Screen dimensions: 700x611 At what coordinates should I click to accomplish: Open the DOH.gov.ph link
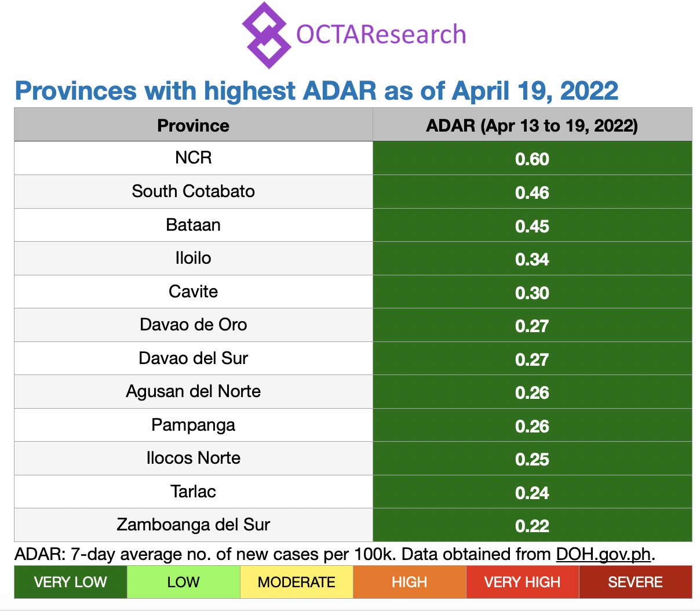click(603, 554)
